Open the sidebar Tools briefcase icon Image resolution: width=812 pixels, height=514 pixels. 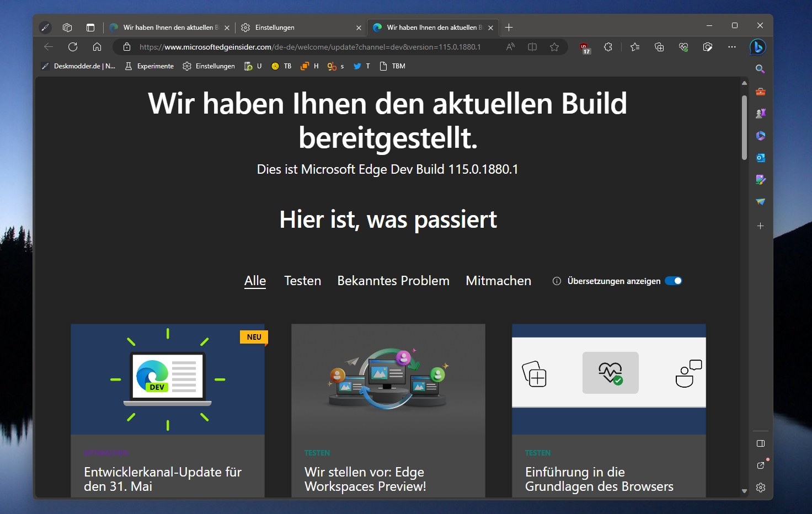pos(760,92)
